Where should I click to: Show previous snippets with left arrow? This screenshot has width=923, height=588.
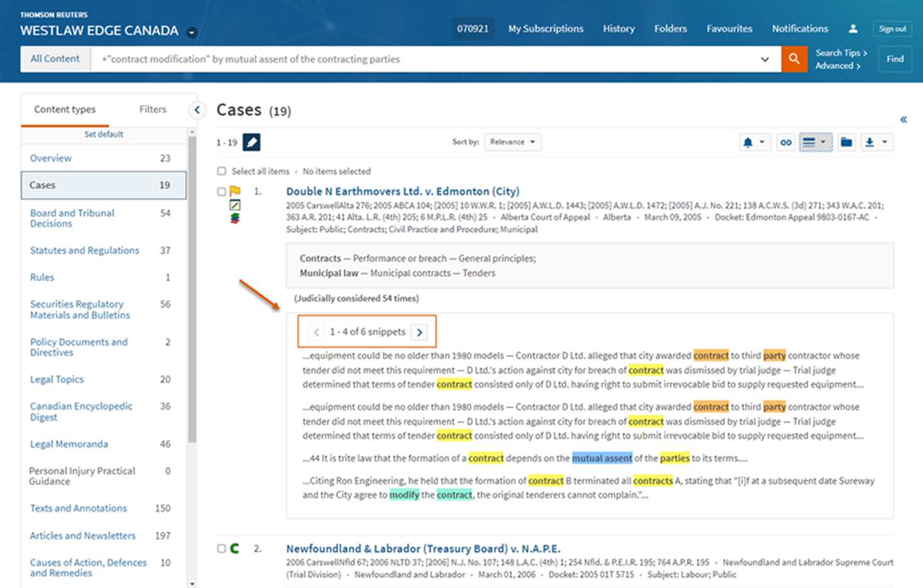316,332
